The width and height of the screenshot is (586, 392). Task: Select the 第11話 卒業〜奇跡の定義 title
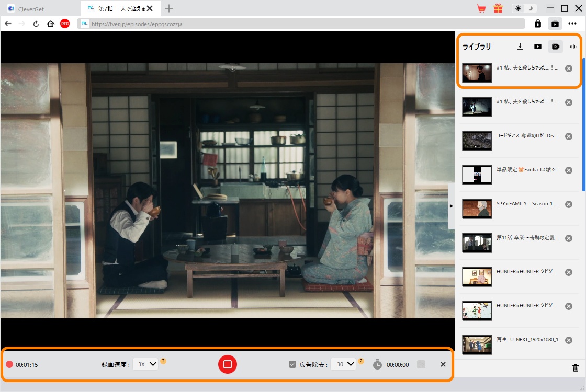[527, 237]
